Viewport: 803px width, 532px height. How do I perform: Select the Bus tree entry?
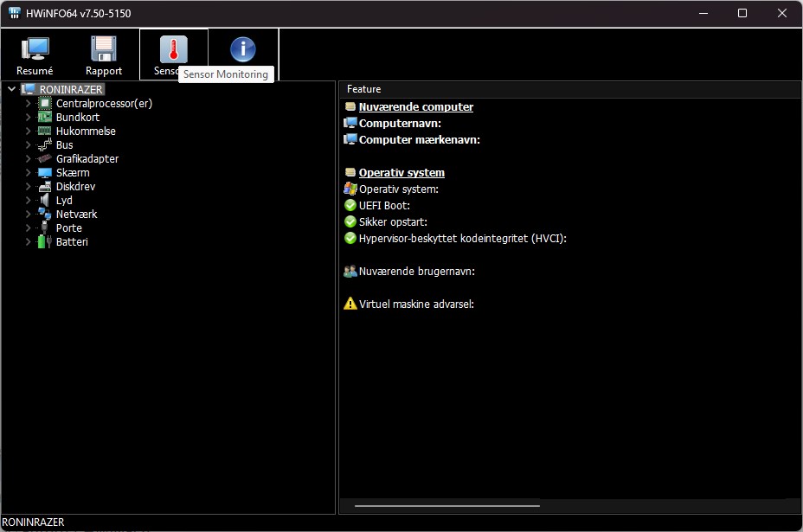[65, 145]
